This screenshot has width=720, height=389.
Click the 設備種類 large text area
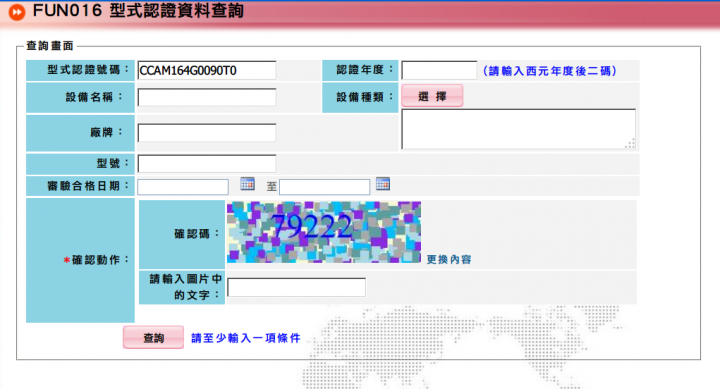518,129
